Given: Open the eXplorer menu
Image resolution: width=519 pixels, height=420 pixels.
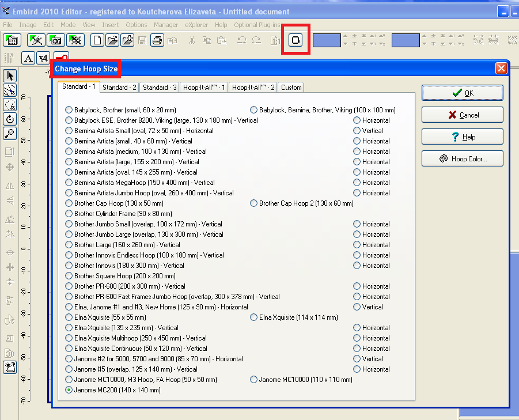Looking at the screenshot, I should (x=197, y=25).
